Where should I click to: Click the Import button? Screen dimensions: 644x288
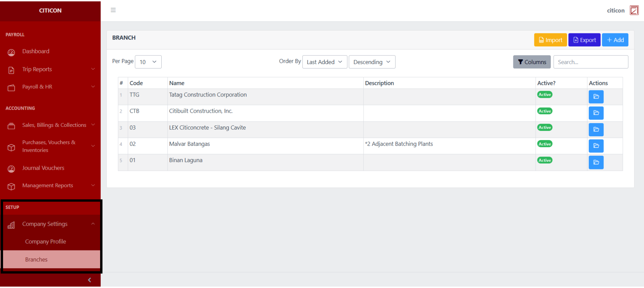[550, 40]
